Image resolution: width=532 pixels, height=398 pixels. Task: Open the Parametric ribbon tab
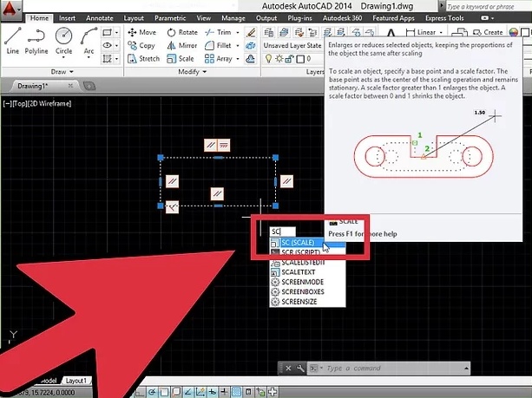click(170, 18)
